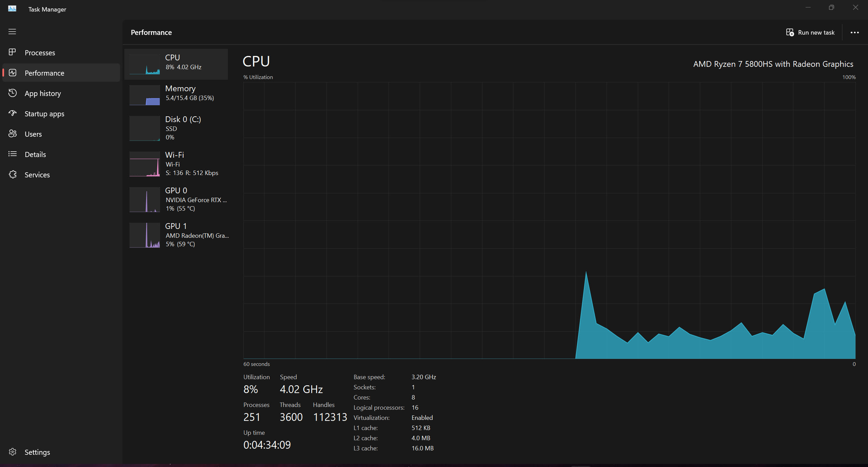
Task: Click the Performance sidebar icon
Action: point(13,73)
